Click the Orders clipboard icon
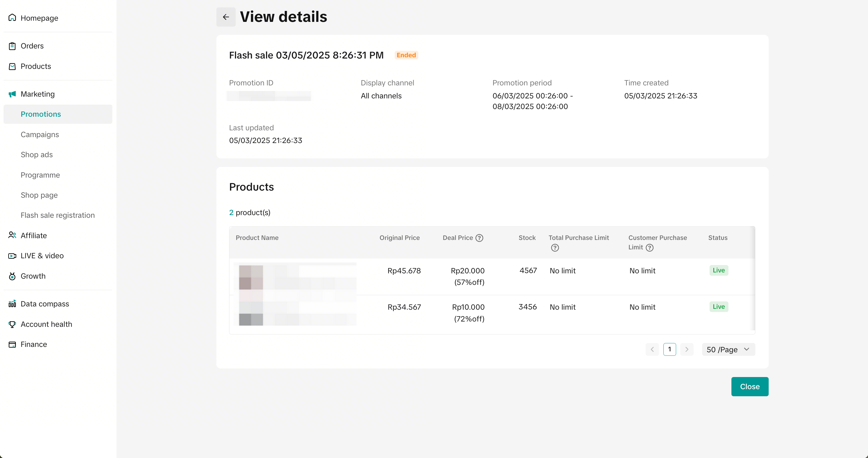 click(12, 46)
